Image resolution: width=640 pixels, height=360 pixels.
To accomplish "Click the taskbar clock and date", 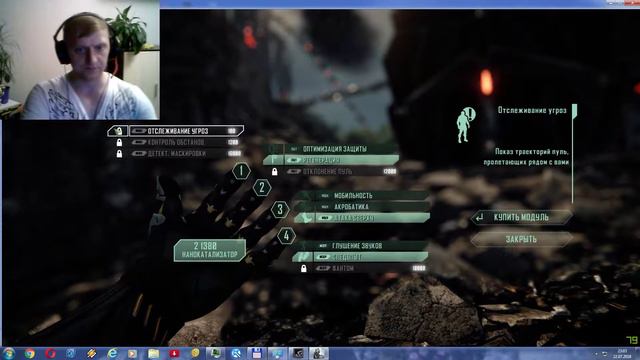I will pos(622,354).
